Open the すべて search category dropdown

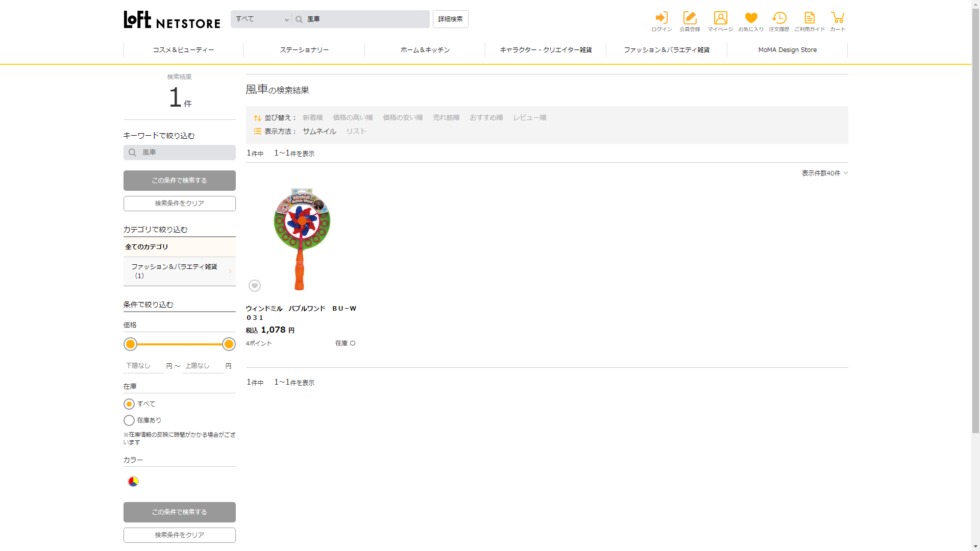261,19
